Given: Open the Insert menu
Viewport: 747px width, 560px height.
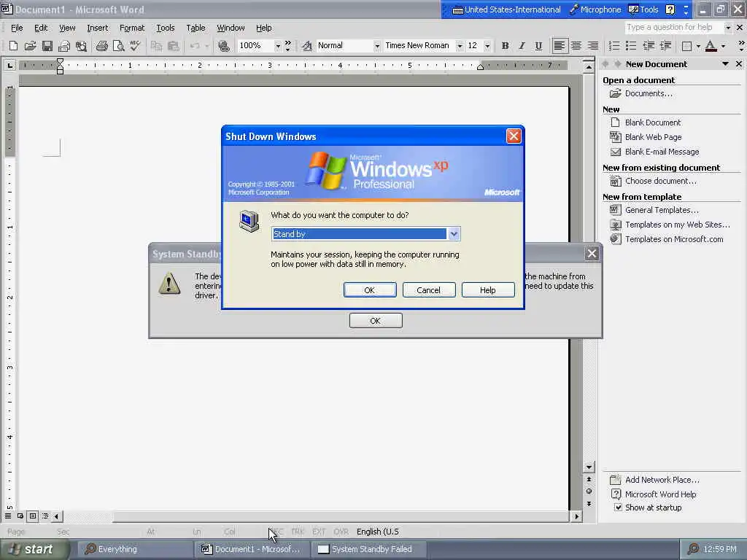Looking at the screenshot, I should tap(97, 28).
